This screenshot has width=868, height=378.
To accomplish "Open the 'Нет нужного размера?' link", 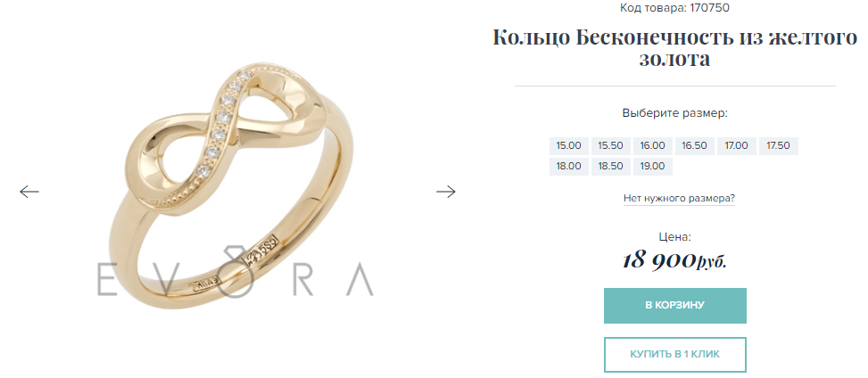I will coord(679,198).
